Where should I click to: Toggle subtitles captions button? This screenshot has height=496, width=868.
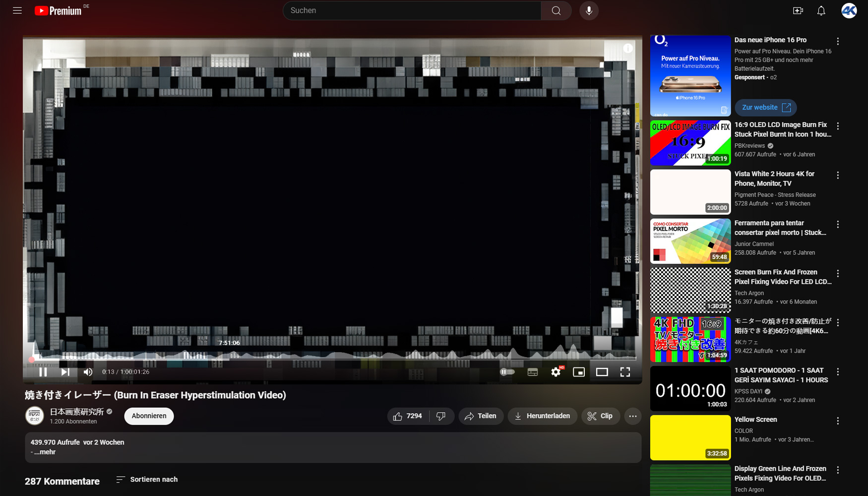pyautogui.click(x=533, y=372)
